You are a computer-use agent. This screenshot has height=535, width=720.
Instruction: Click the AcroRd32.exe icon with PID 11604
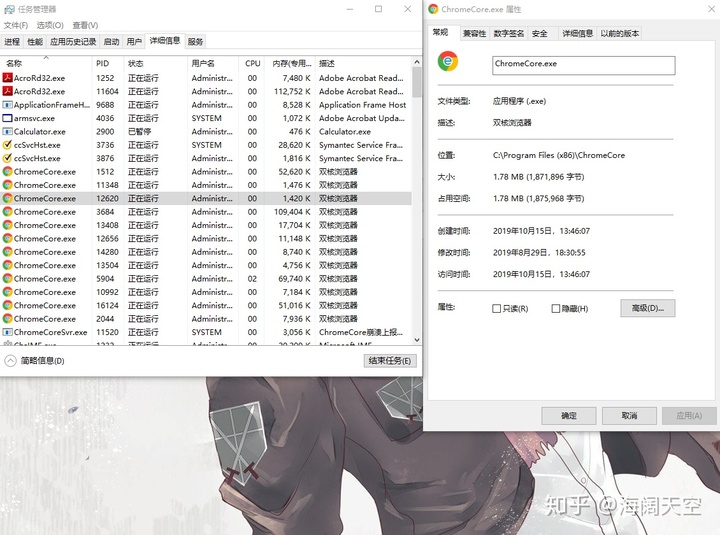point(7,91)
